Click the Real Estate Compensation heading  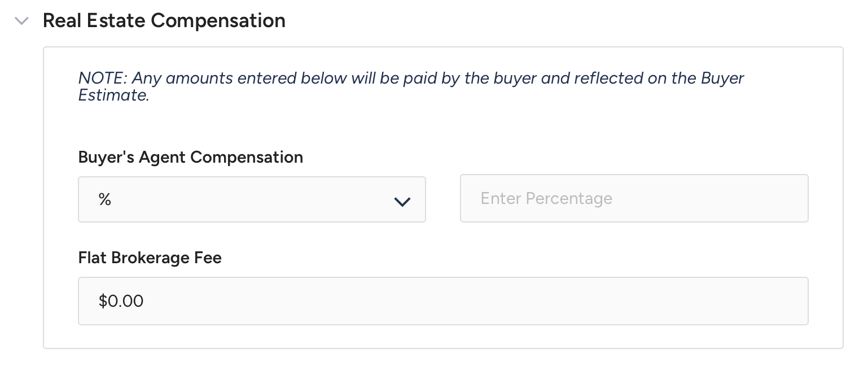coord(164,21)
